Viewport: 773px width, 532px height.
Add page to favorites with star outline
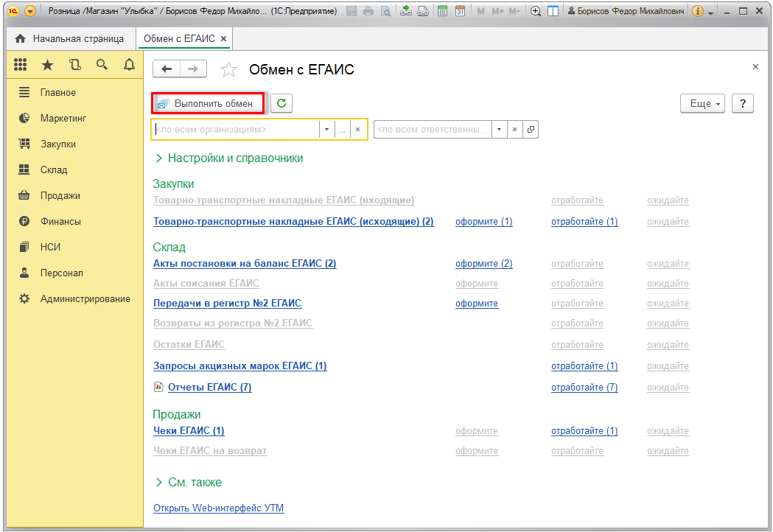pyautogui.click(x=228, y=69)
